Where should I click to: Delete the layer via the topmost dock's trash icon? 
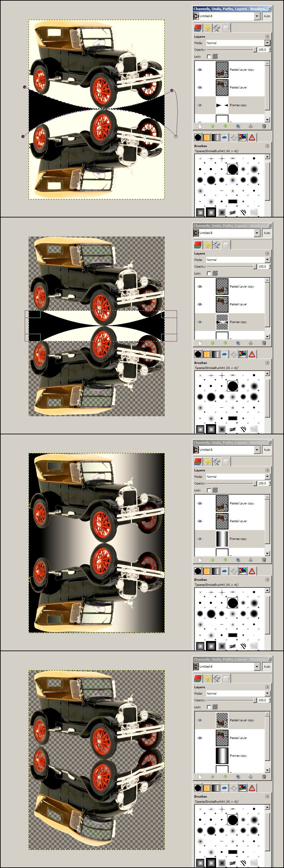tap(264, 126)
